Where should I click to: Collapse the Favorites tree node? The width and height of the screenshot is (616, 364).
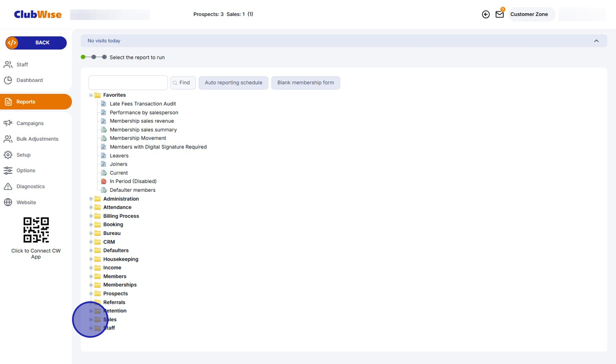91,95
